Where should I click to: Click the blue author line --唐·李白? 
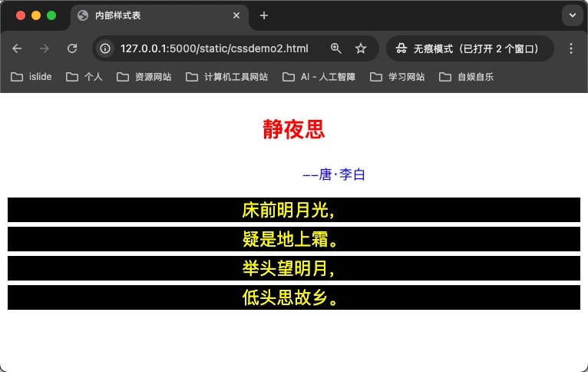tap(334, 174)
